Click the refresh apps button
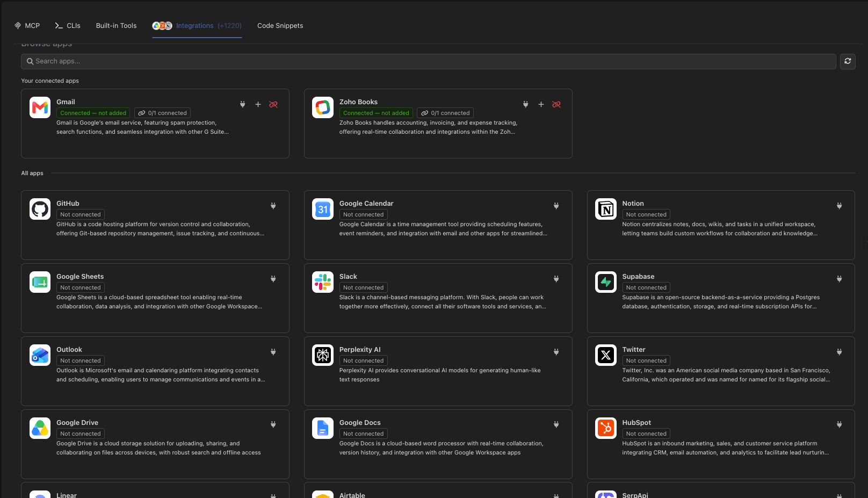The width and height of the screenshot is (868, 498). point(848,61)
